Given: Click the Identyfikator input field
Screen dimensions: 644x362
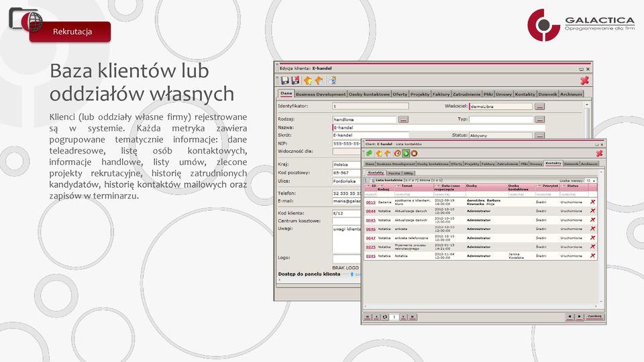Looking at the screenshot, I should tap(370, 107).
